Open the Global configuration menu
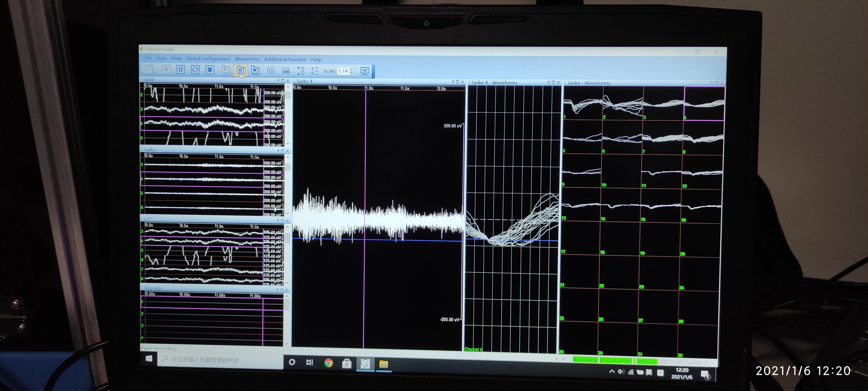868x391 pixels. click(x=208, y=59)
